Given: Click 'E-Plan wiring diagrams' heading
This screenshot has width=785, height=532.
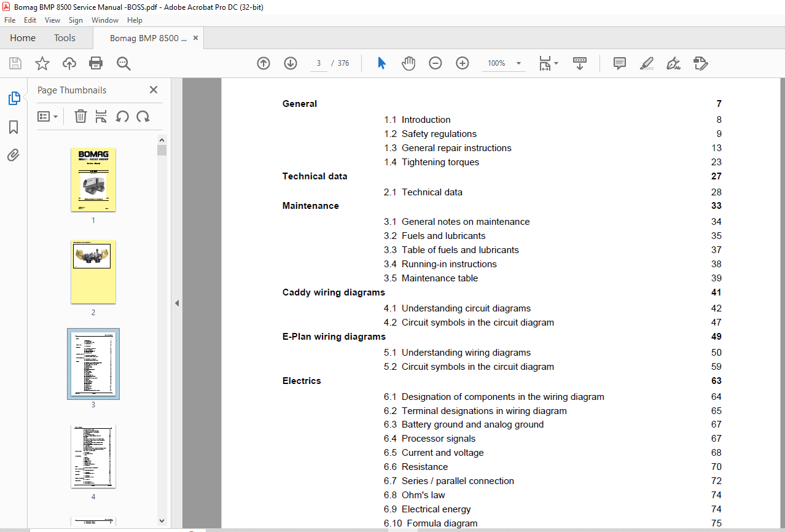Looking at the screenshot, I should (334, 337).
